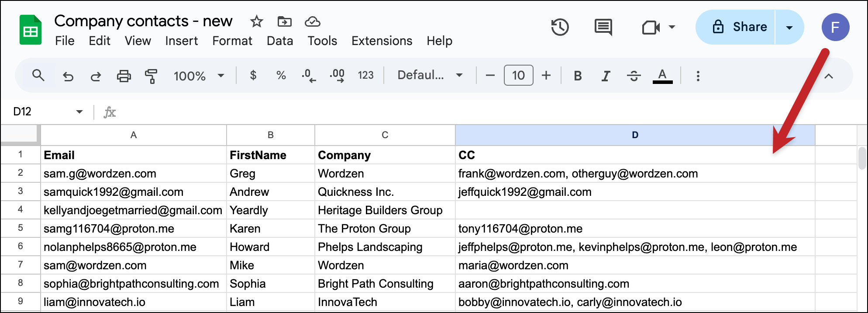
Task: Select the paint format tool
Action: (x=151, y=76)
